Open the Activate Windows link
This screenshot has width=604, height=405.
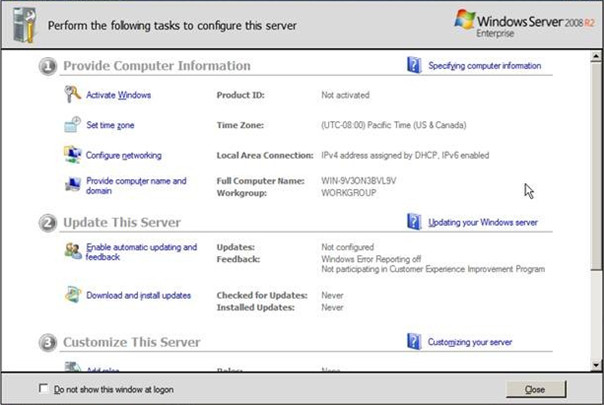(118, 95)
